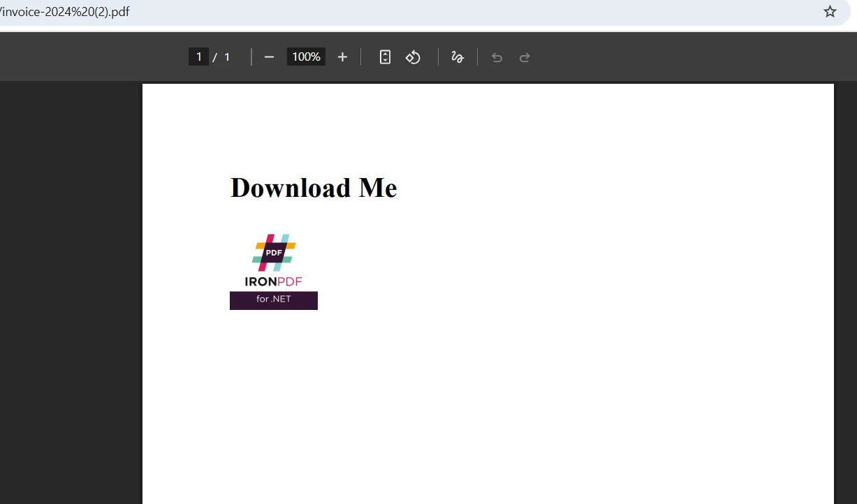Click the 'for .NET' purple banner
857x504 pixels.
click(x=273, y=299)
